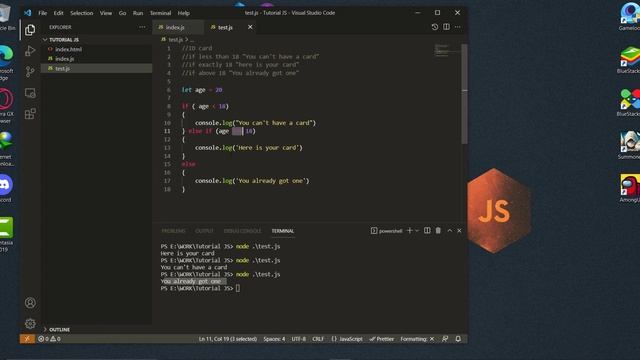Open the Terminal menu
The image size is (640, 360).
160,13
